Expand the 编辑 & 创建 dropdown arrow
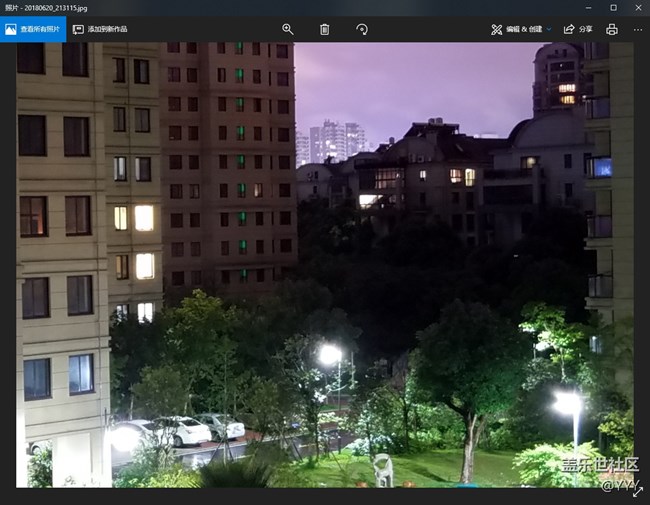 (x=548, y=30)
